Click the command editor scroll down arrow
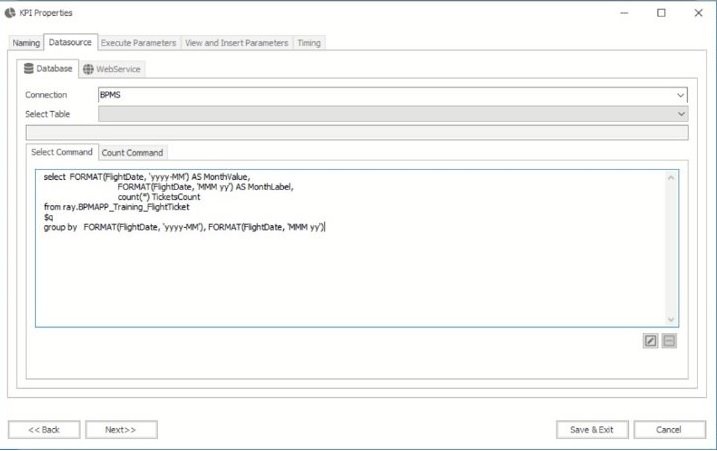Screen dimensions: 717x451 tap(671, 319)
